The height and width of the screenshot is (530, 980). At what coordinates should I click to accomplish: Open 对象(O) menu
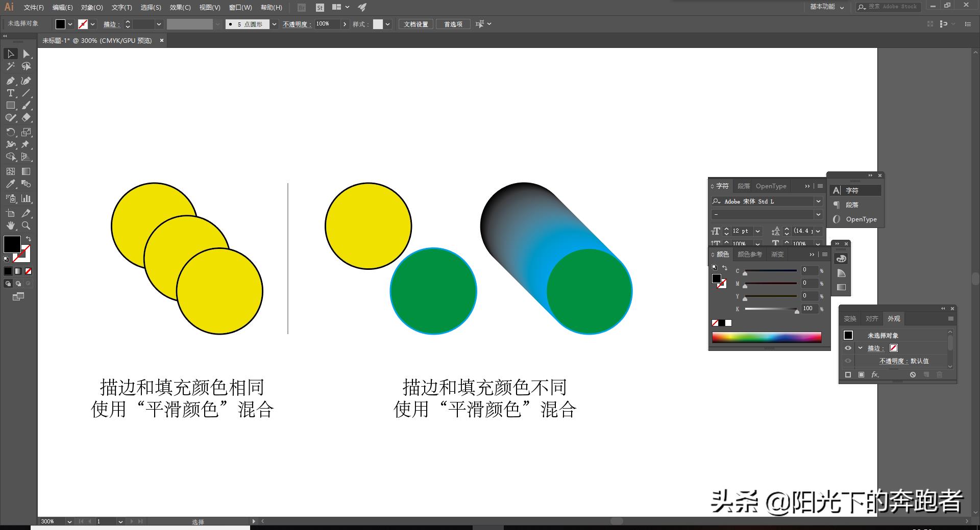(x=92, y=7)
